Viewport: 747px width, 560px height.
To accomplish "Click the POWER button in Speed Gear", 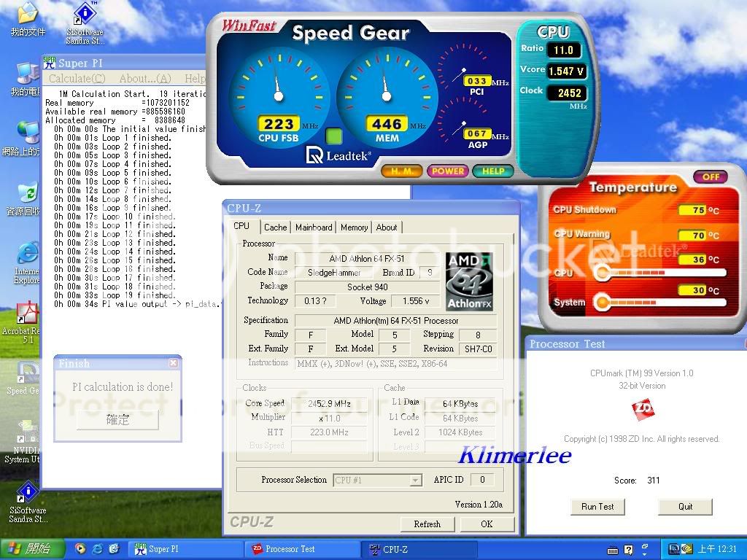I will coord(448,171).
